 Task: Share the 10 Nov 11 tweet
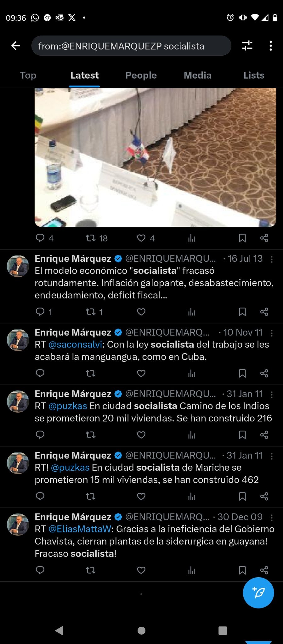[x=264, y=373]
